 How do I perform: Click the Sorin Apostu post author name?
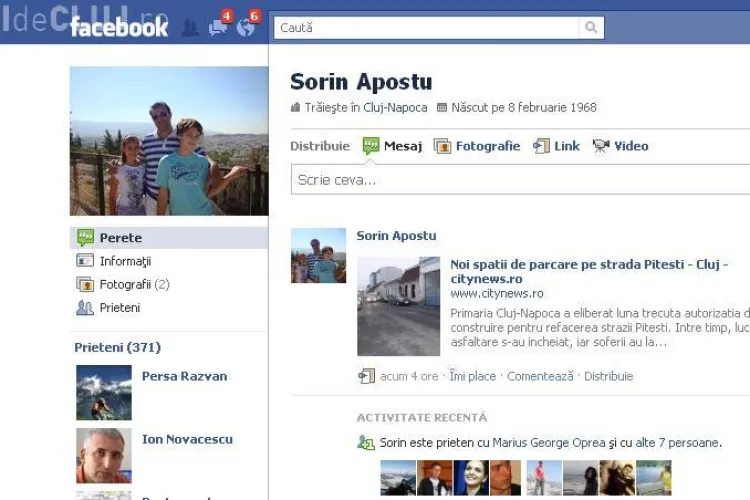[397, 236]
